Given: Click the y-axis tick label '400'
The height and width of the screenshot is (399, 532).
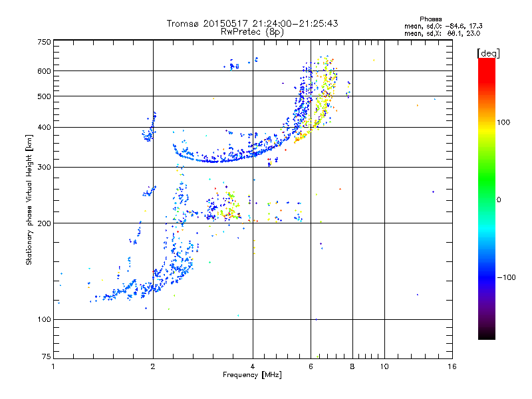Looking at the screenshot, I should (44, 128).
